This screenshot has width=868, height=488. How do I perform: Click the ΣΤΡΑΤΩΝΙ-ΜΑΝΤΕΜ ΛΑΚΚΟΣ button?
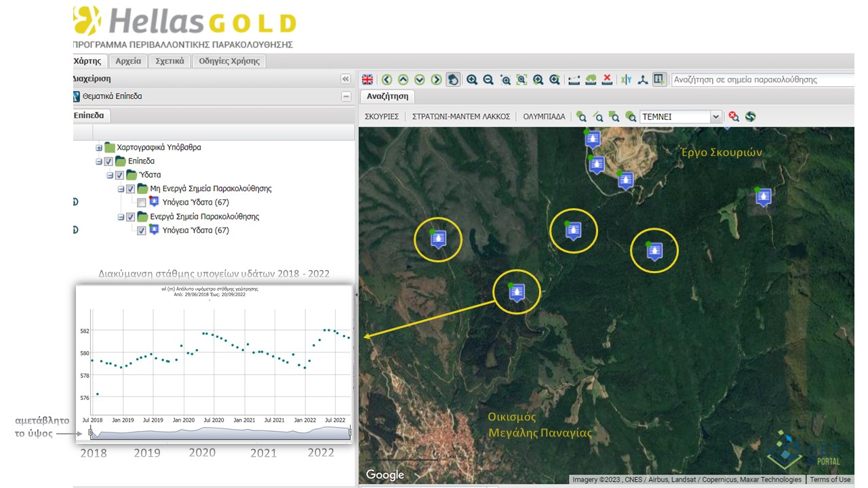pos(461,117)
